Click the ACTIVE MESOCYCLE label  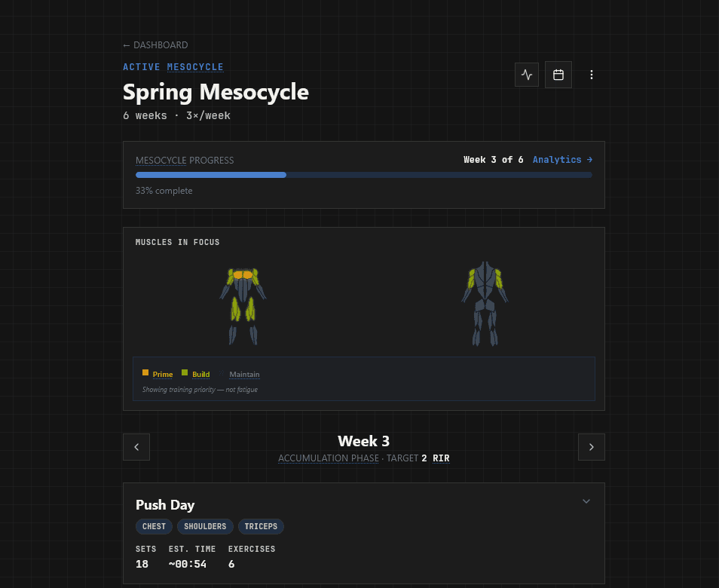(173, 67)
